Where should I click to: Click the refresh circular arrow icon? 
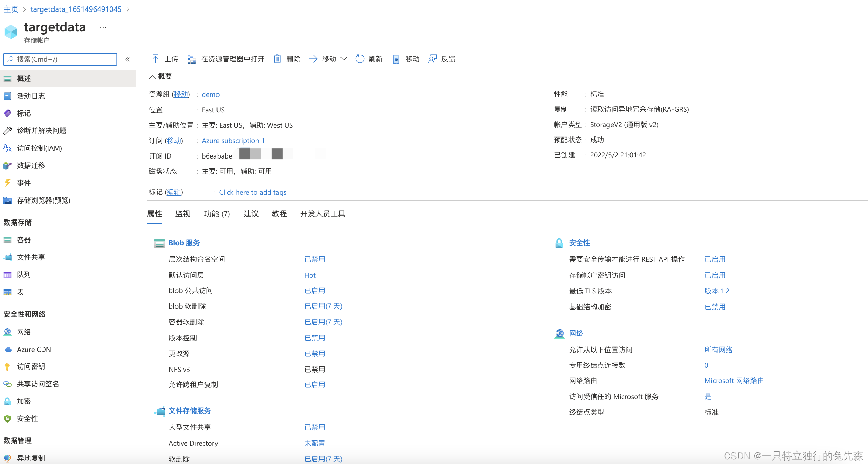[x=359, y=59]
